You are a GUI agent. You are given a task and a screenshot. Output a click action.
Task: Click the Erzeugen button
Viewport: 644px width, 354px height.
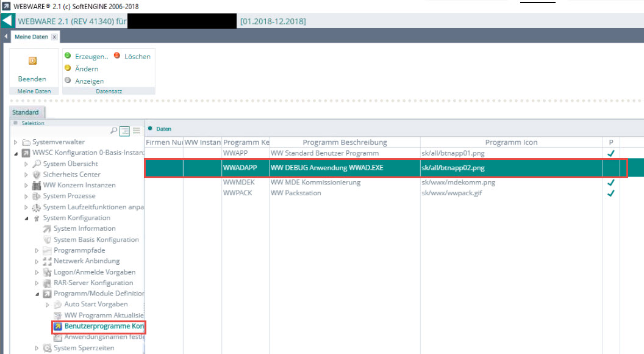click(x=91, y=56)
